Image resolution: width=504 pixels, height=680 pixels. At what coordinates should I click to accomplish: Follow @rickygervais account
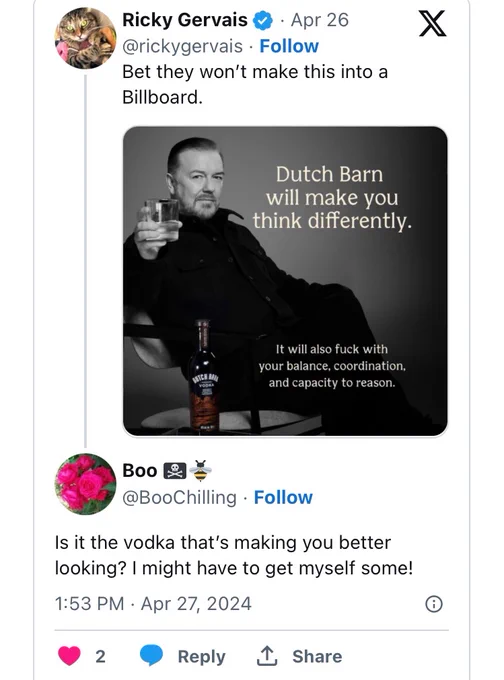point(289,46)
